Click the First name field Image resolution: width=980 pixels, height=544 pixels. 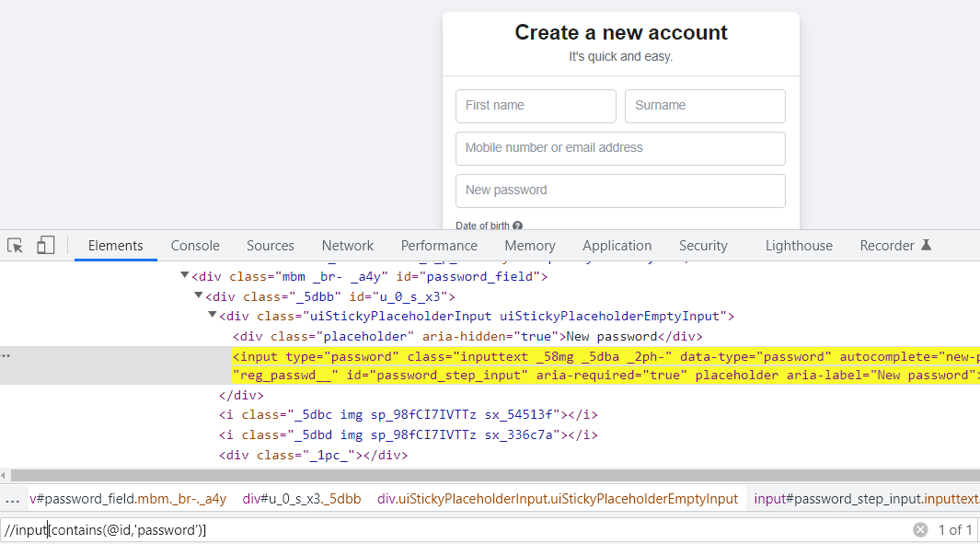click(536, 106)
